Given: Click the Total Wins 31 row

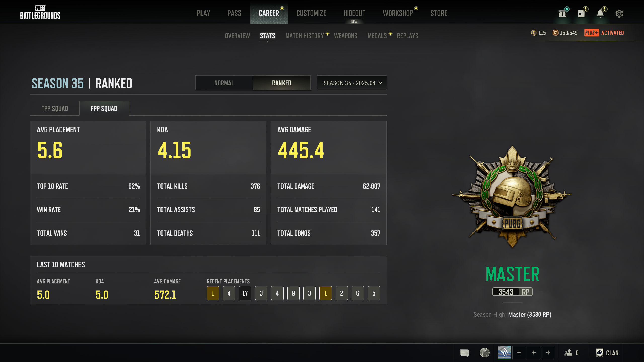Looking at the screenshot, I should 88,233.
